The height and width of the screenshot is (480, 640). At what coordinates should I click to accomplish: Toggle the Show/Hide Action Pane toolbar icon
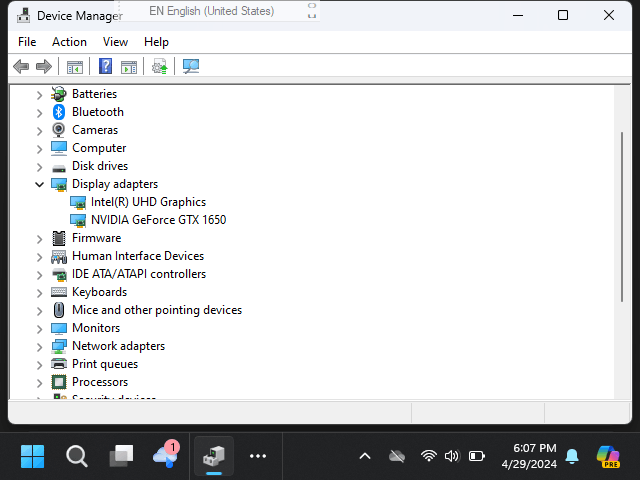pos(129,67)
